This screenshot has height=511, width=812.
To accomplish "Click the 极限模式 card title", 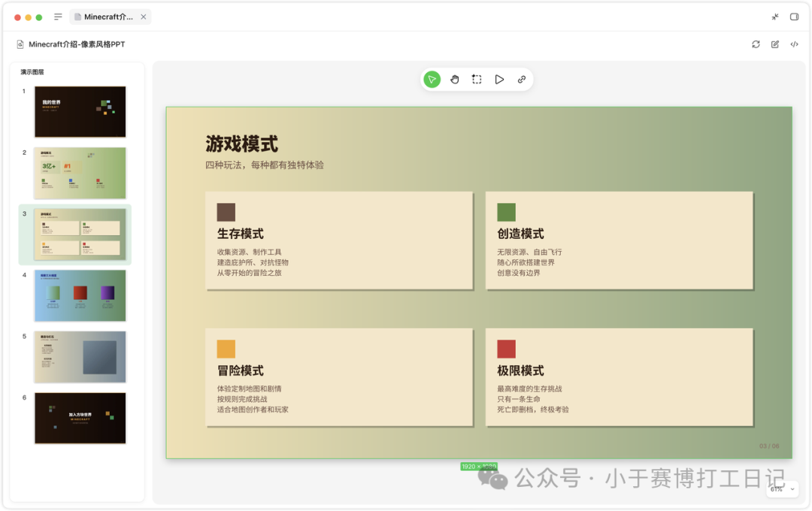I will tap(520, 370).
